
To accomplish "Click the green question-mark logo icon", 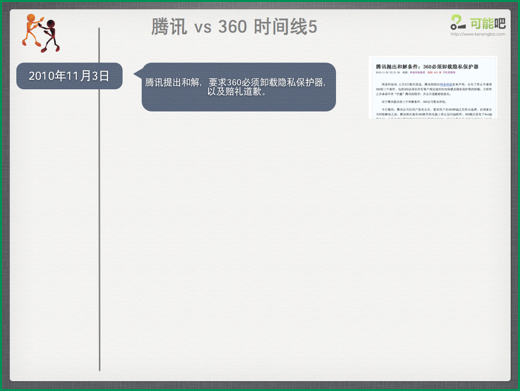I will (458, 22).
